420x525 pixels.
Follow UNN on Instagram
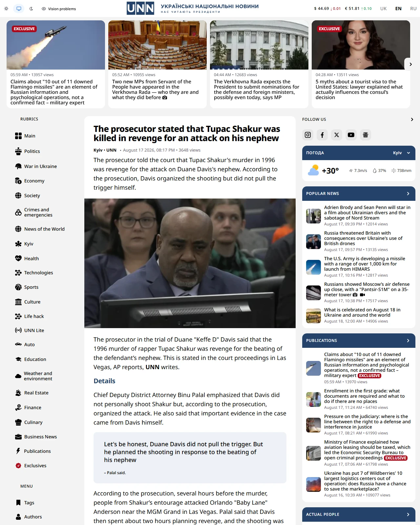click(308, 135)
